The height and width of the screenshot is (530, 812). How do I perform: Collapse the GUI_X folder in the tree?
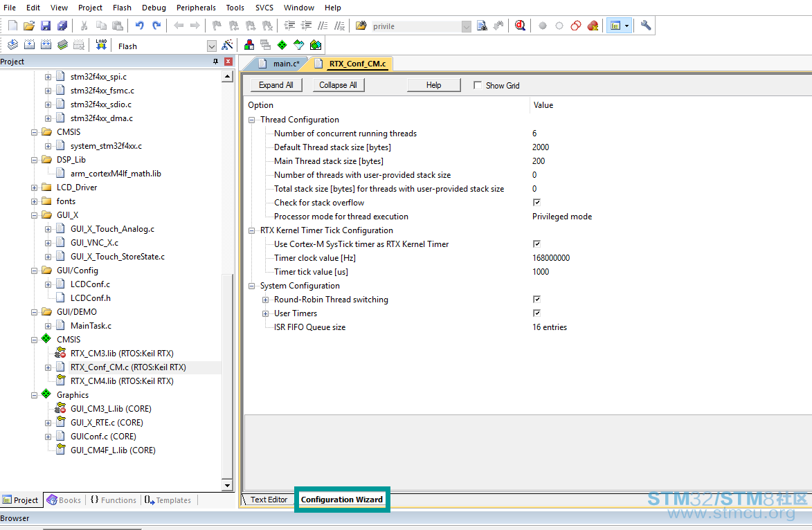34,215
